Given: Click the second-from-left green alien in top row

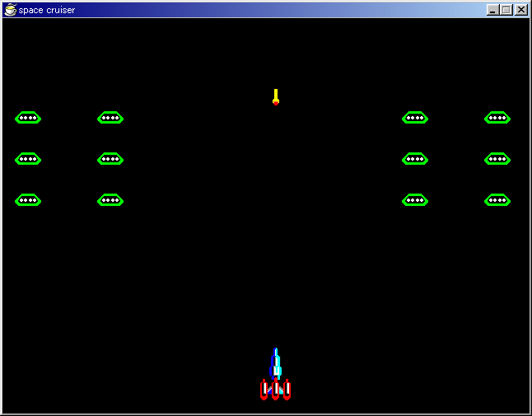Looking at the screenshot, I should [x=110, y=118].
